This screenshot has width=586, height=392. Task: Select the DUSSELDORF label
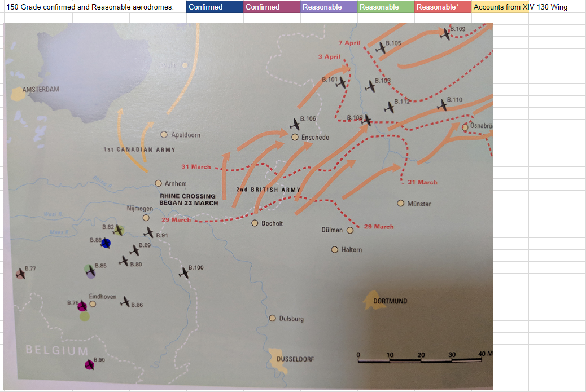coord(295,359)
